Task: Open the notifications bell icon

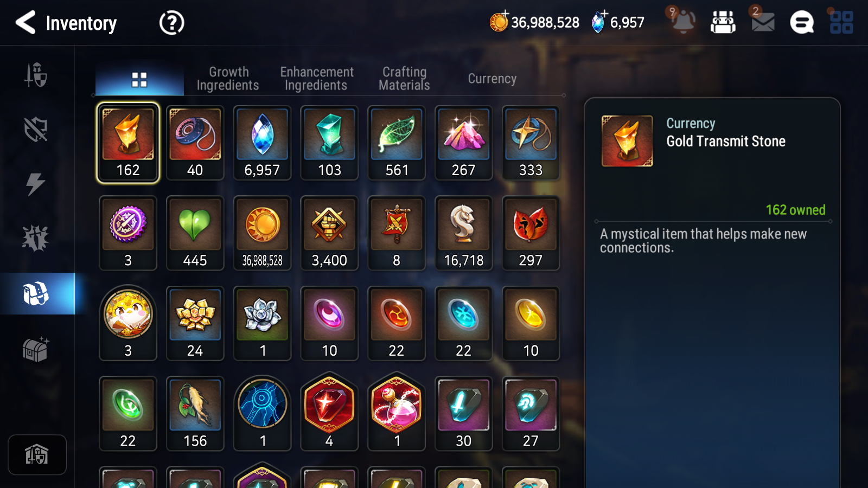Action: point(682,22)
